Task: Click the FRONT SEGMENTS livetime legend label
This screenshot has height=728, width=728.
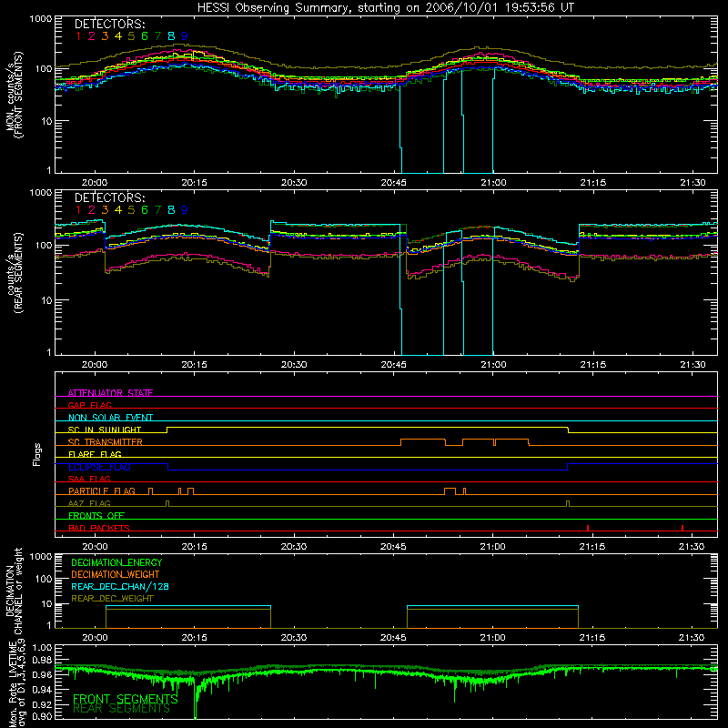Action: click(x=126, y=699)
